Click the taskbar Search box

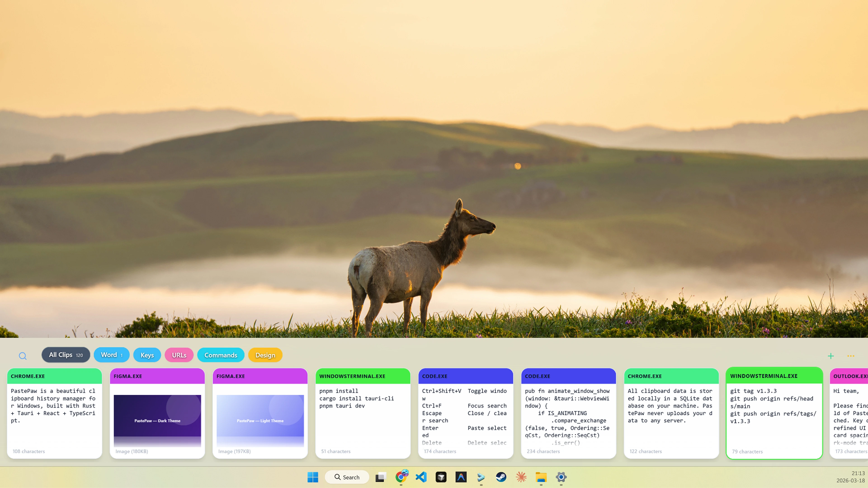point(347,477)
